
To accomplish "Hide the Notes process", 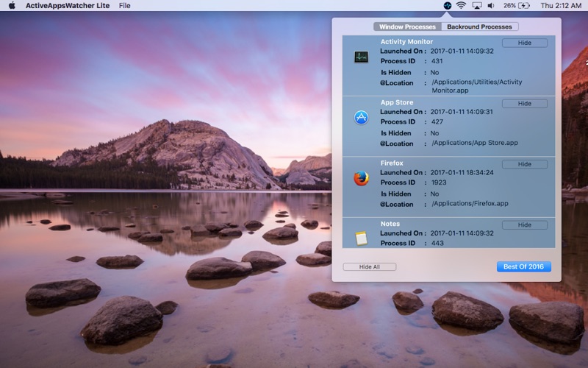I will 524,225.
